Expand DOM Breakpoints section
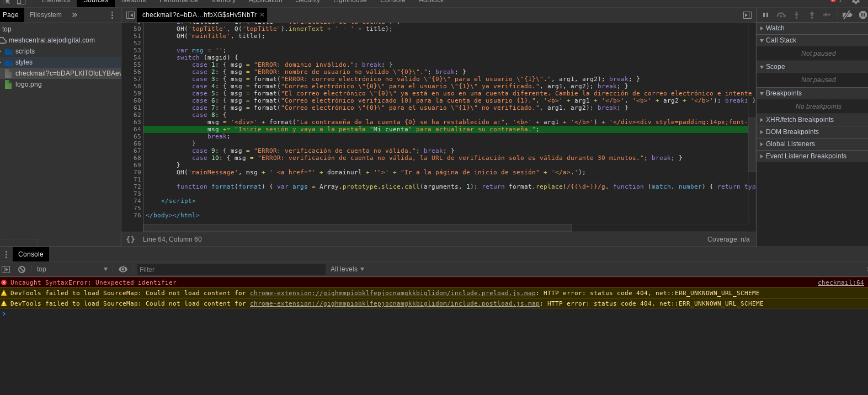 (812, 132)
